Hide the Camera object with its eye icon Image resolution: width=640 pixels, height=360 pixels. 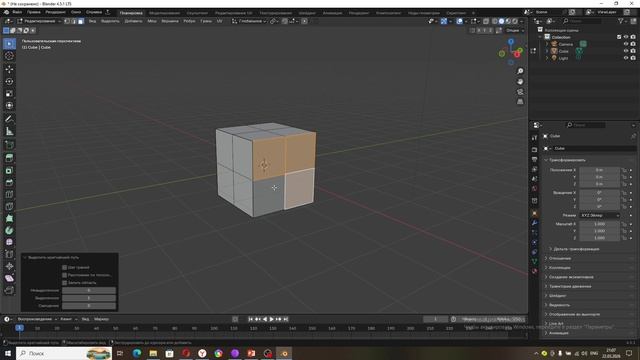[x=626, y=44]
